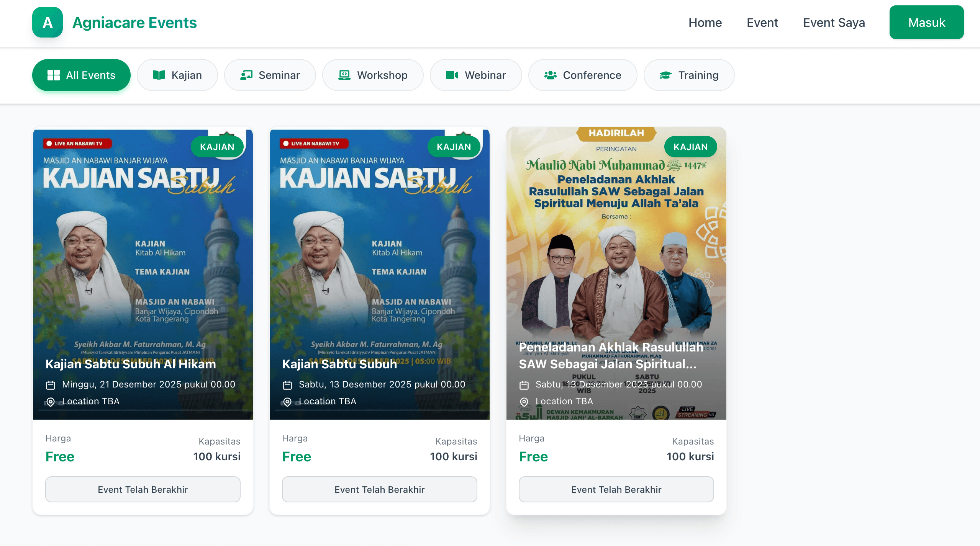Click the green Agniacare "A" logo

48,23
